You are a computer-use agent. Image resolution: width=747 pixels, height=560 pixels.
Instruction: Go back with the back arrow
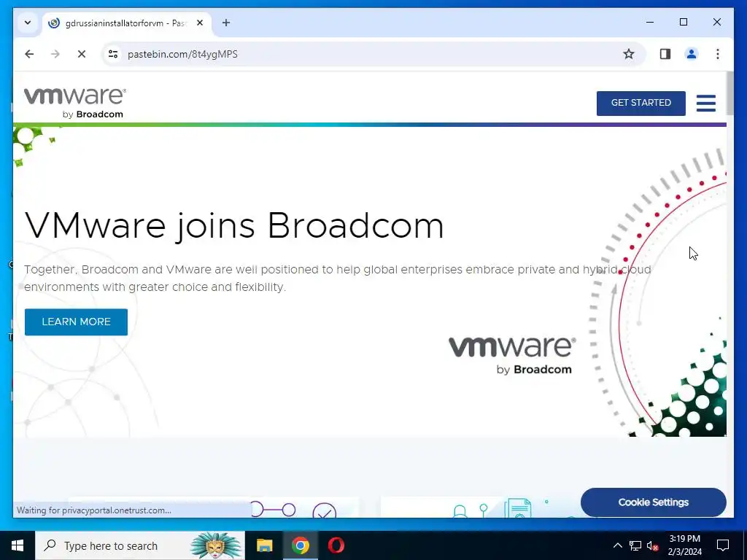point(29,54)
